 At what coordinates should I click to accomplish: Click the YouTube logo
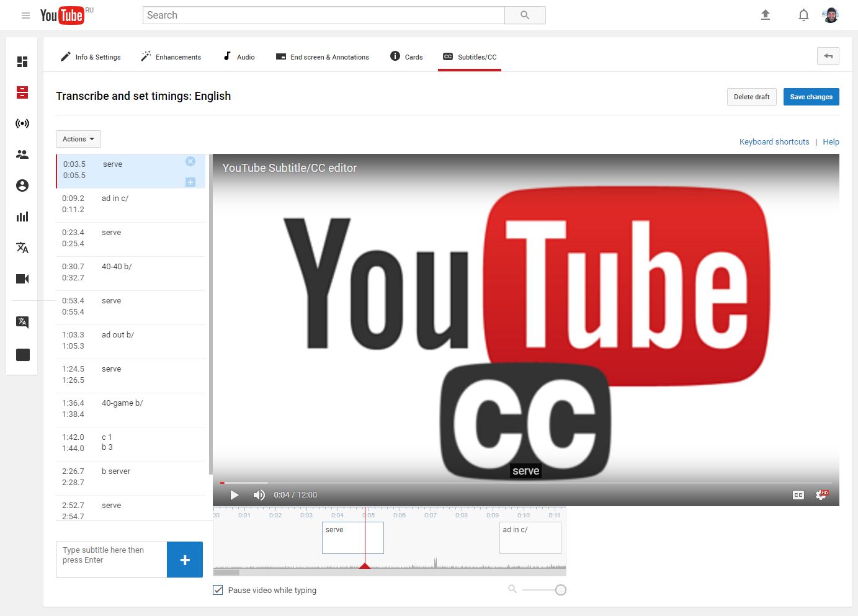[x=62, y=16]
